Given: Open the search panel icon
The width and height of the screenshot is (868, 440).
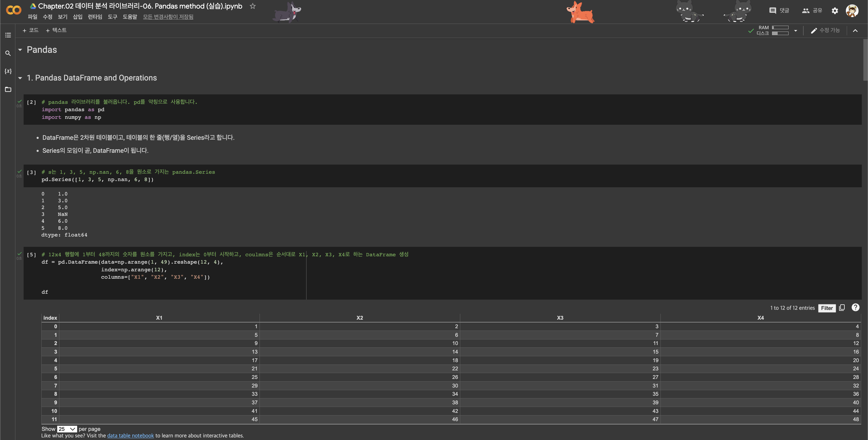Looking at the screenshot, I should (8, 53).
